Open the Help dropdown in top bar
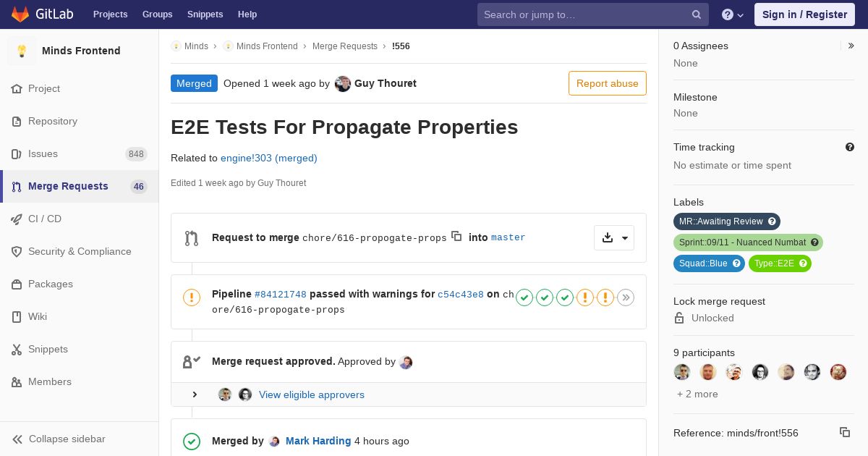Screen dimensions: 868x456 733,14
